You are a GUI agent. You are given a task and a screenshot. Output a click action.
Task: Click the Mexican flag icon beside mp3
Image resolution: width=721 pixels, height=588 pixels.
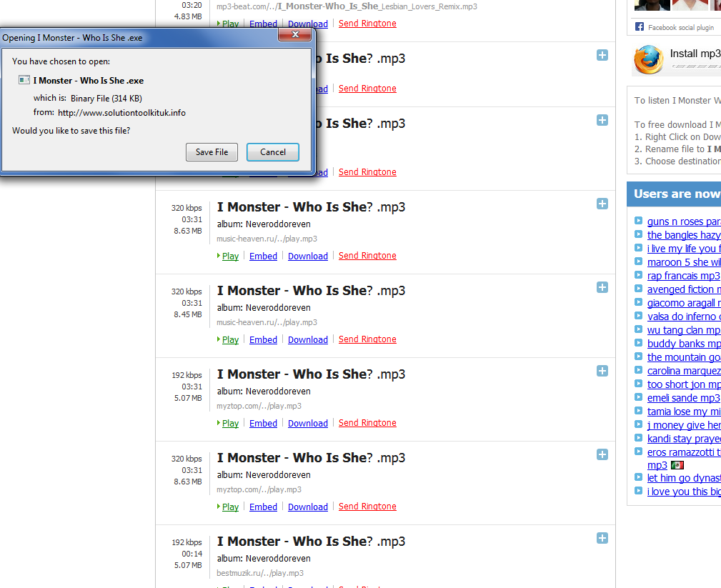click(x=677, y=465)
